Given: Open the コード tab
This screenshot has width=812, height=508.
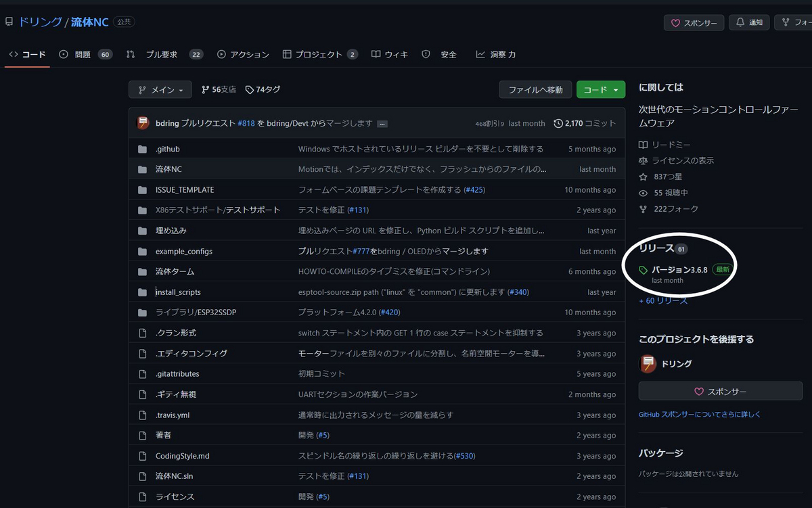Looking at the screenshot, I should pyautogui.click(x=27, y=54).
